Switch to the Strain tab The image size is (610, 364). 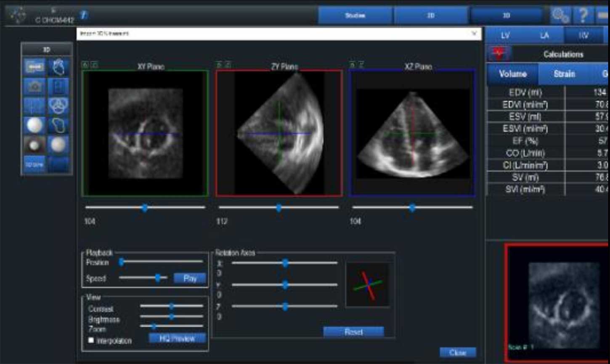click(564, 74)
